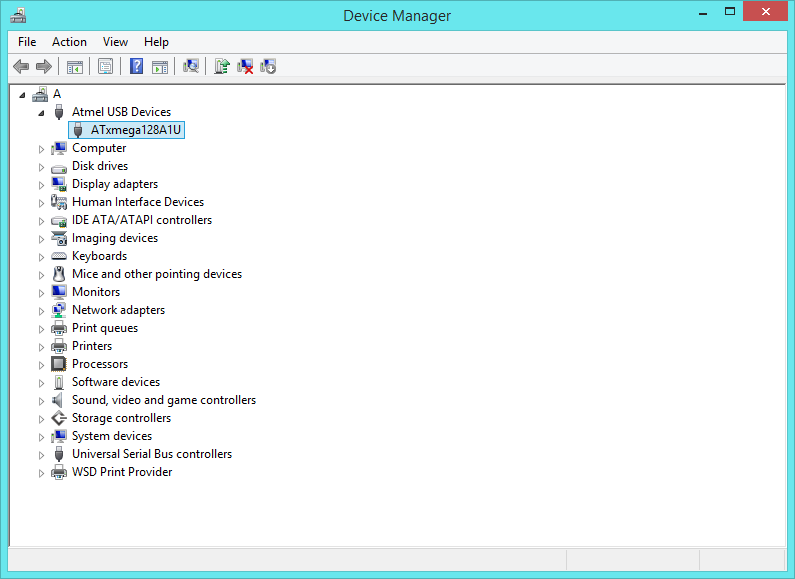795x579 pixels.
Task: Click the Device Manager title bar icon
Action: coord(18,15)
